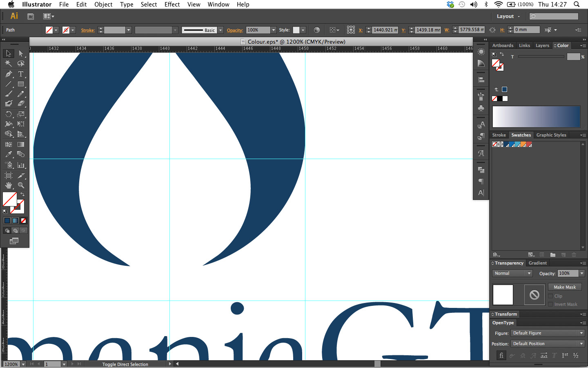Set toolbox fill mode to None
The image size is (588, 368).
(x=23, y=220)
